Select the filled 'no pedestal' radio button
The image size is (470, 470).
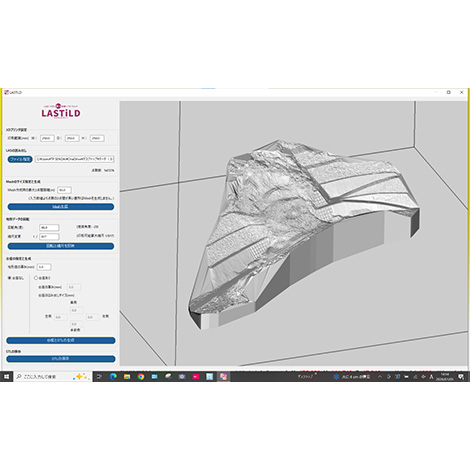tap(9, 278)
